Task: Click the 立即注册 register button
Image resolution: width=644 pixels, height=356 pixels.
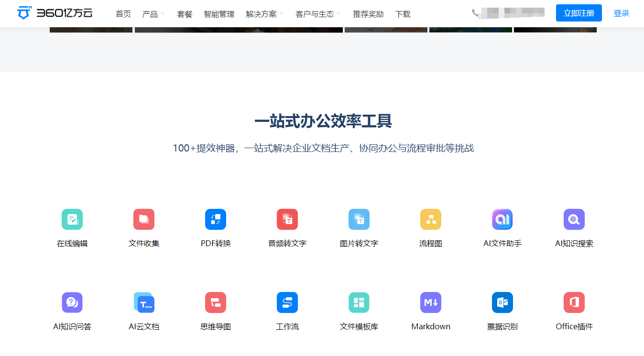Action: coord(579,13)
